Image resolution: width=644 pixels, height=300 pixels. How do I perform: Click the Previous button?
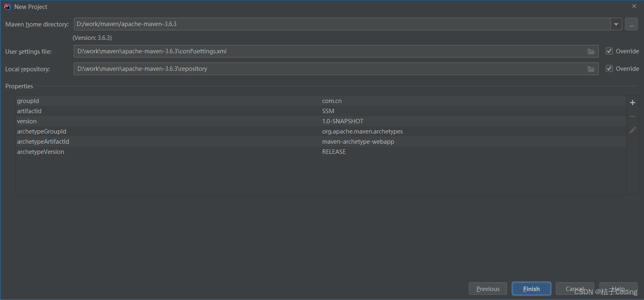[488, 289]
